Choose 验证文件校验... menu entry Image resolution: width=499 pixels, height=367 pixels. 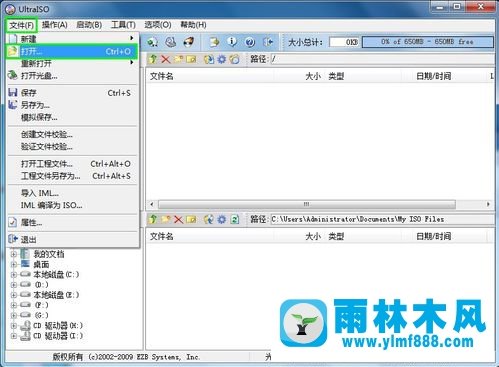pos(72,147)
